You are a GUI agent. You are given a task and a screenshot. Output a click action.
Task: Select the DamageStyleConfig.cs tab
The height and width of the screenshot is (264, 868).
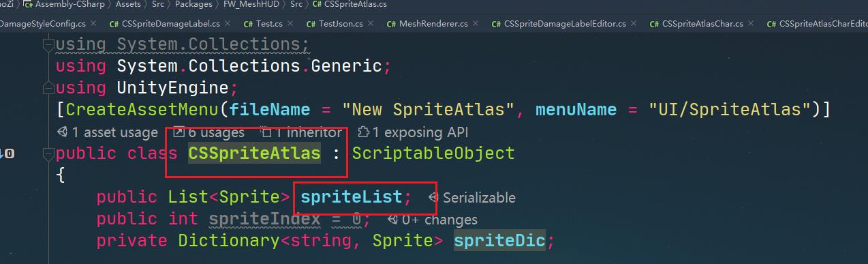42,24
